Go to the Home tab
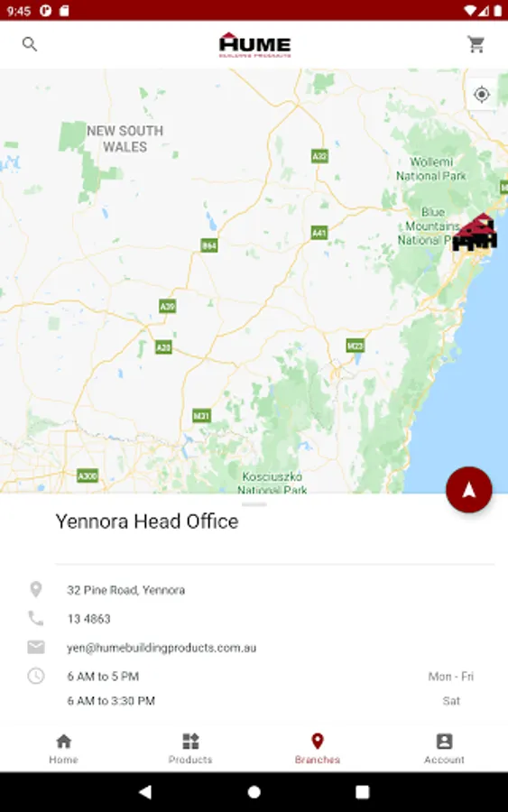This screenshot has width=508, height=812. (x=64, y=749)
